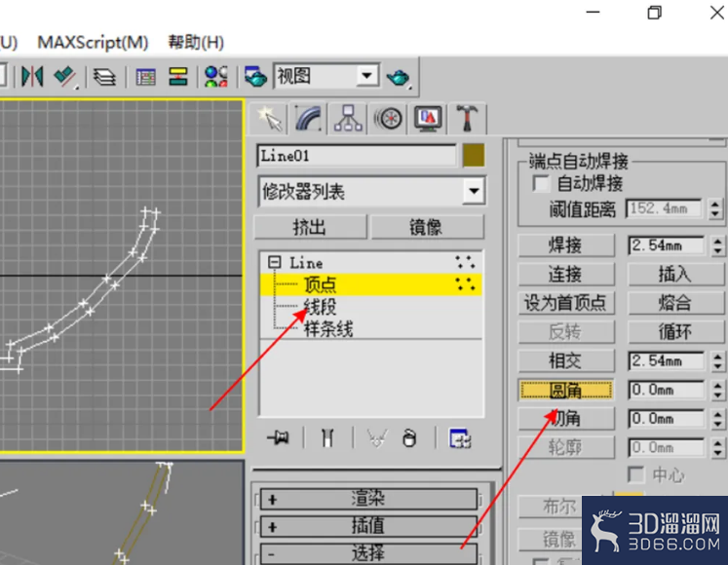Screen dimensions: 728x565
Task: Click the 焊接 threshold value field
Action: [x=667, y=245]
